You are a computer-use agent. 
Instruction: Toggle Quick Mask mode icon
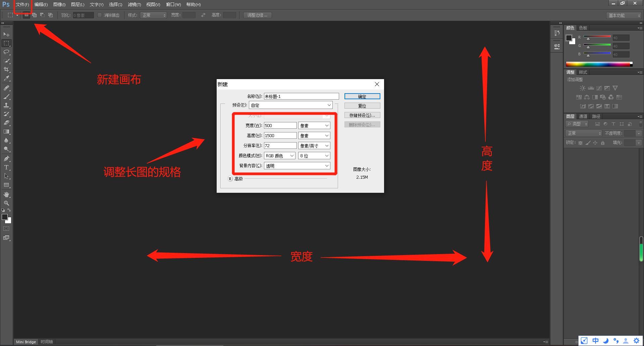click(x=6, y=229)
